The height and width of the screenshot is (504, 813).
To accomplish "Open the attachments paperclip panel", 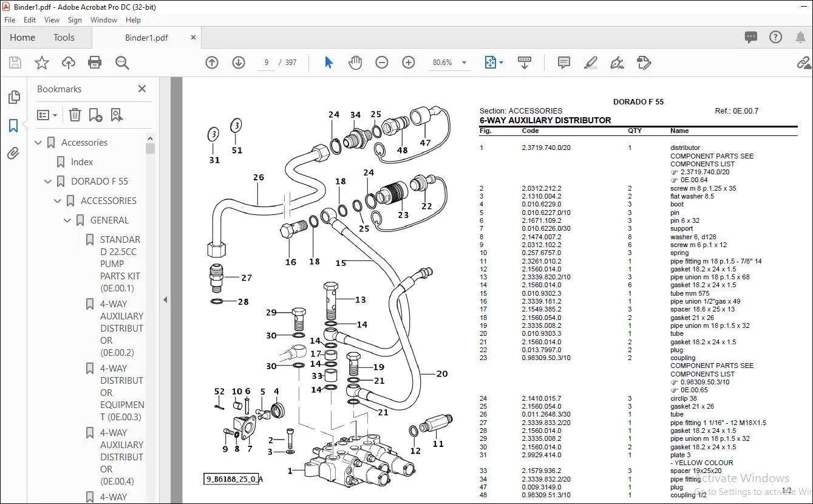I will point(13,153).
